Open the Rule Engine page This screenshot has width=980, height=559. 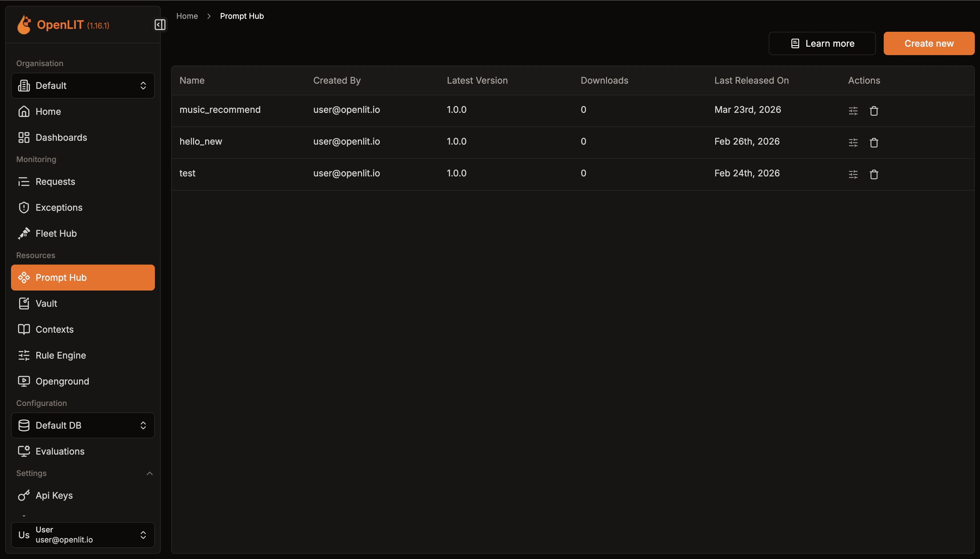[61, 355]
